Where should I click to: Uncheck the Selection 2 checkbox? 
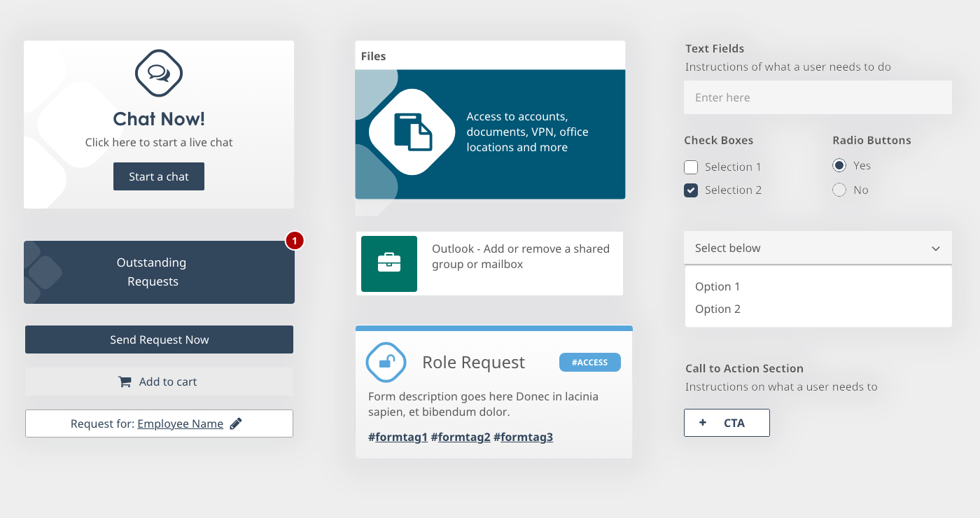point(691,190)
